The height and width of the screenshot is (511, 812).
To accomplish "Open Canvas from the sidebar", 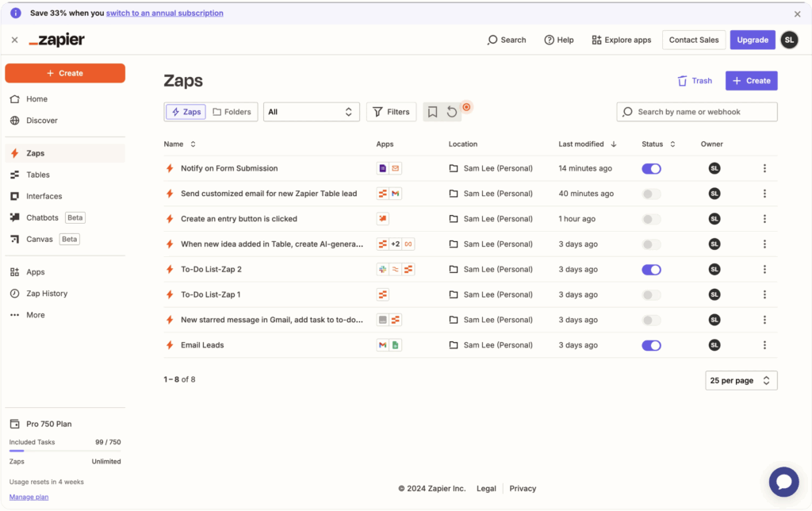I will [37, 239].
